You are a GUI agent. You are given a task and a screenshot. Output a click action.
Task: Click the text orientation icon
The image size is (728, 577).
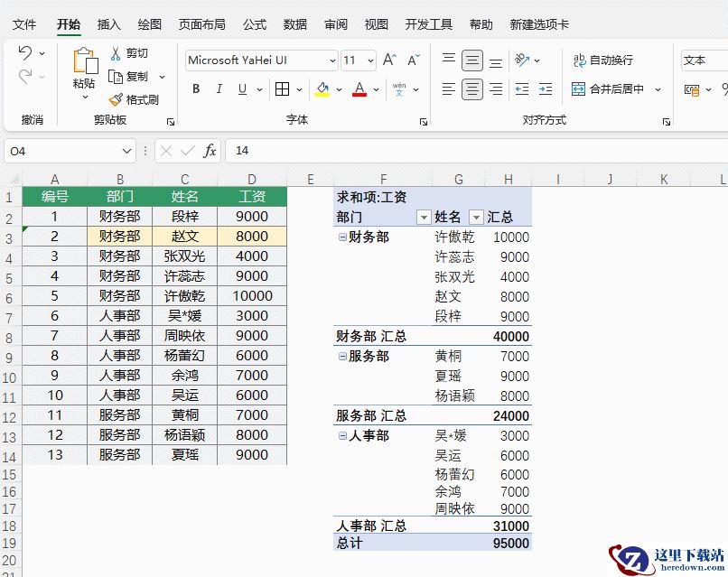point(522,60)
